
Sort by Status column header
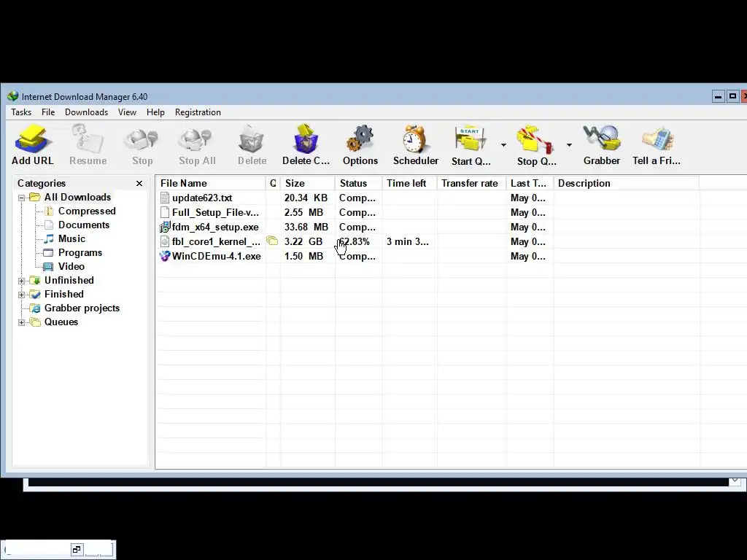click(359, 183)
